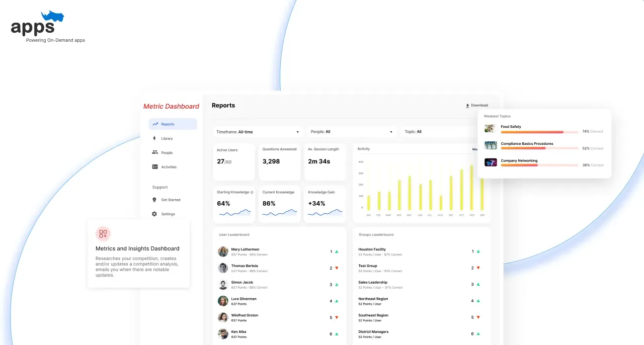Image resolution: width=644 pixels, height=345 pixels.
Task: Open the Get Started support item
Action: [167, 200]
